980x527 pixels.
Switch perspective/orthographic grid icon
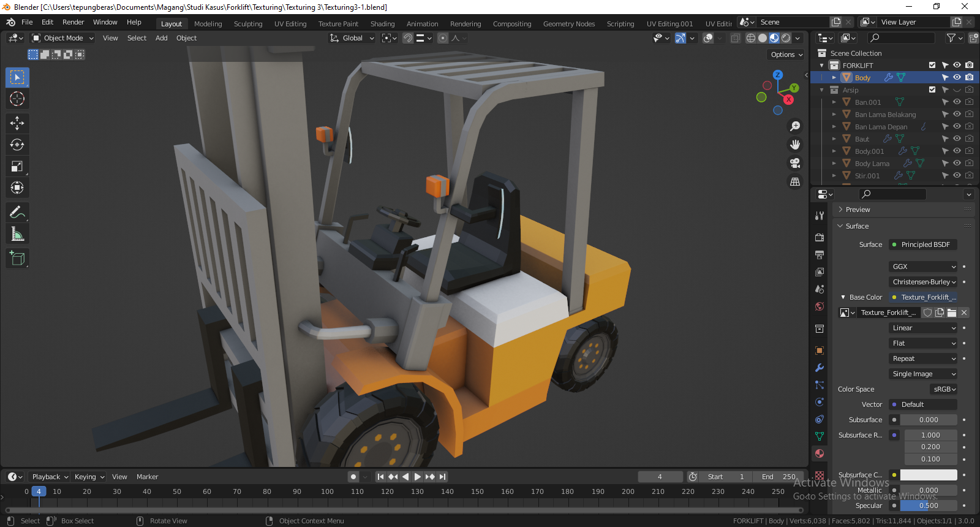point(795,181)
